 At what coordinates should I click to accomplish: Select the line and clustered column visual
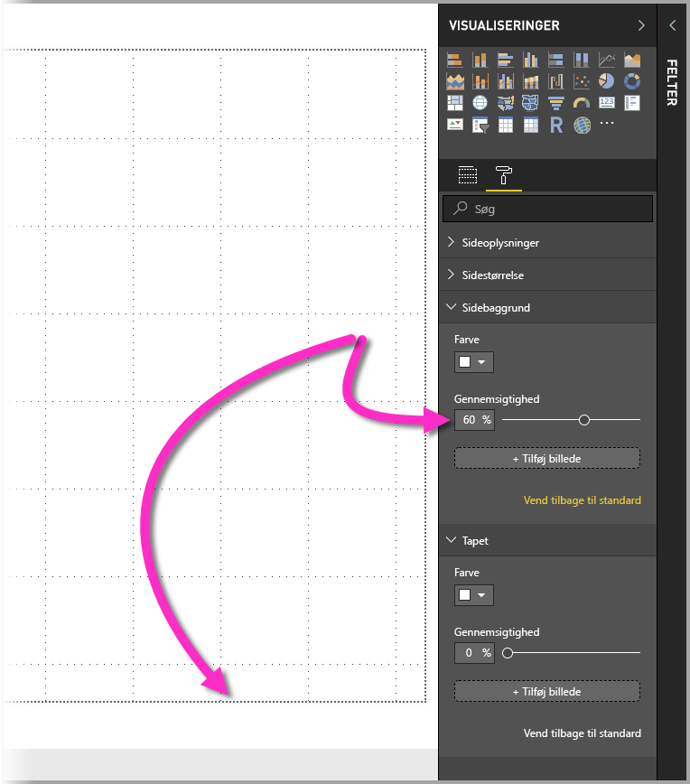pyautogui.click(x=506, y=81)
